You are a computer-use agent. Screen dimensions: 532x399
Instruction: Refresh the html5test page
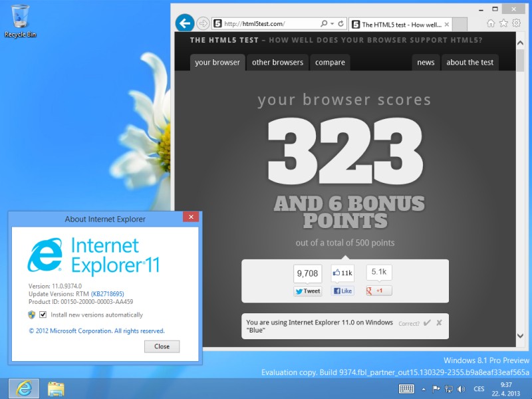341,23
